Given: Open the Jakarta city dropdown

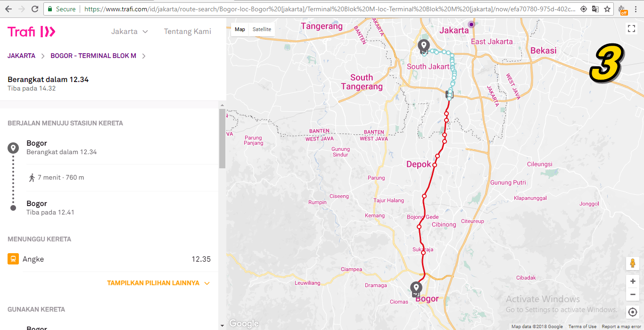Looking at the screenshot, I should pyautogui.click(x=130, y=32).
